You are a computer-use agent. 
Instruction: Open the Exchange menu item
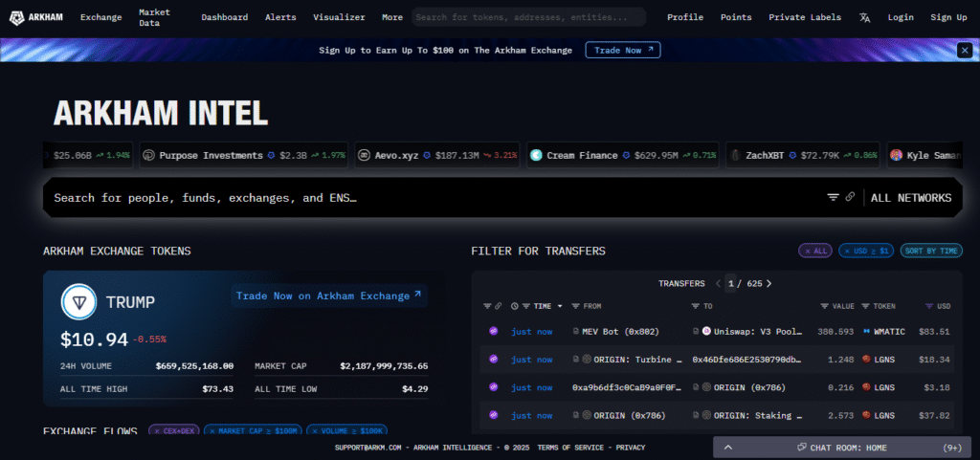coord(101,17)
